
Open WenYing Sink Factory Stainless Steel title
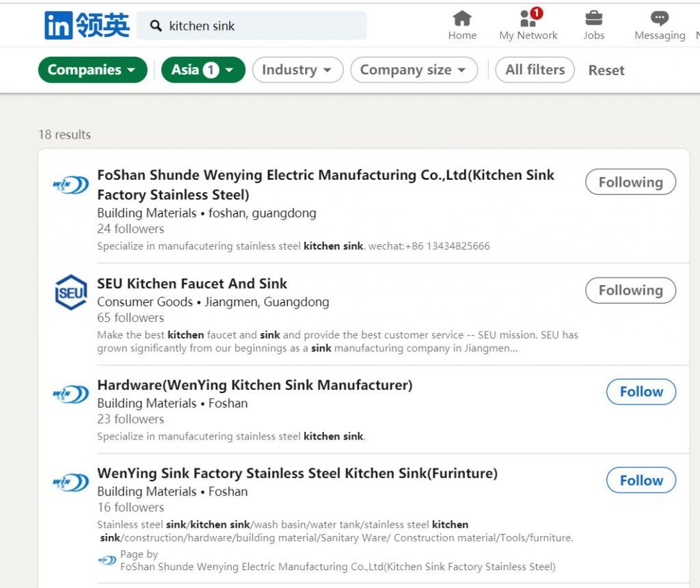point(297,473)
